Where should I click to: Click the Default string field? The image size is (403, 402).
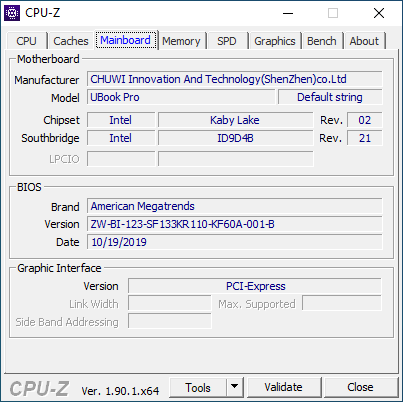click(330, 97)
